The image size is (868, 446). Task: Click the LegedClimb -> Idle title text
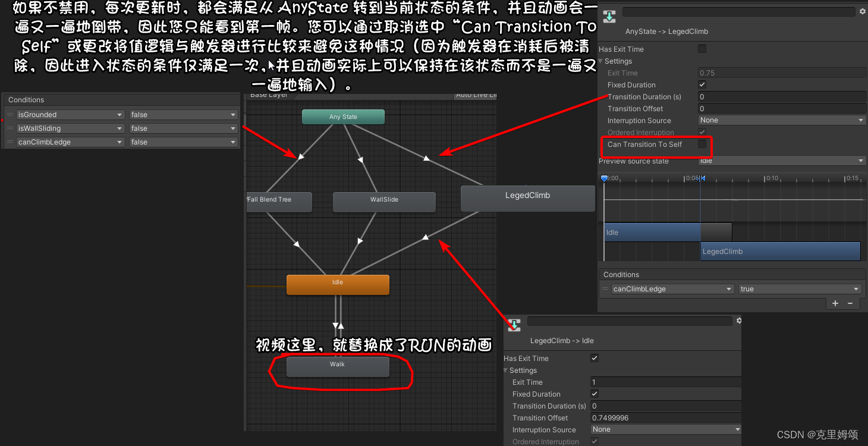pyautogui.click(x=562, y=341)
